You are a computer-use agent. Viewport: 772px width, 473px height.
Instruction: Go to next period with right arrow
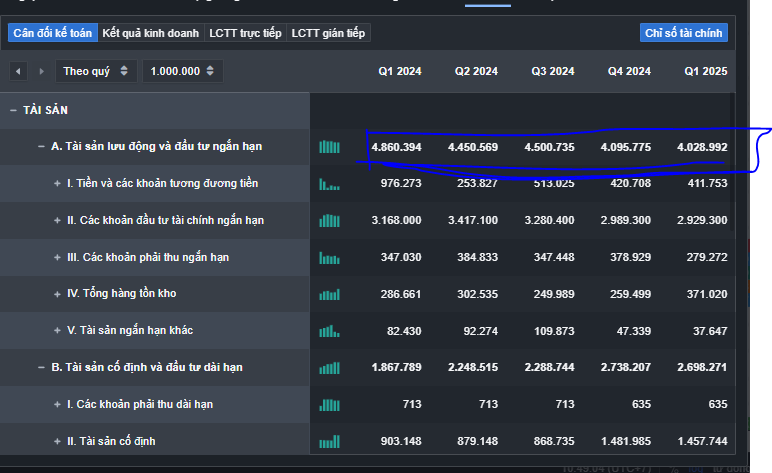point(41,71)
